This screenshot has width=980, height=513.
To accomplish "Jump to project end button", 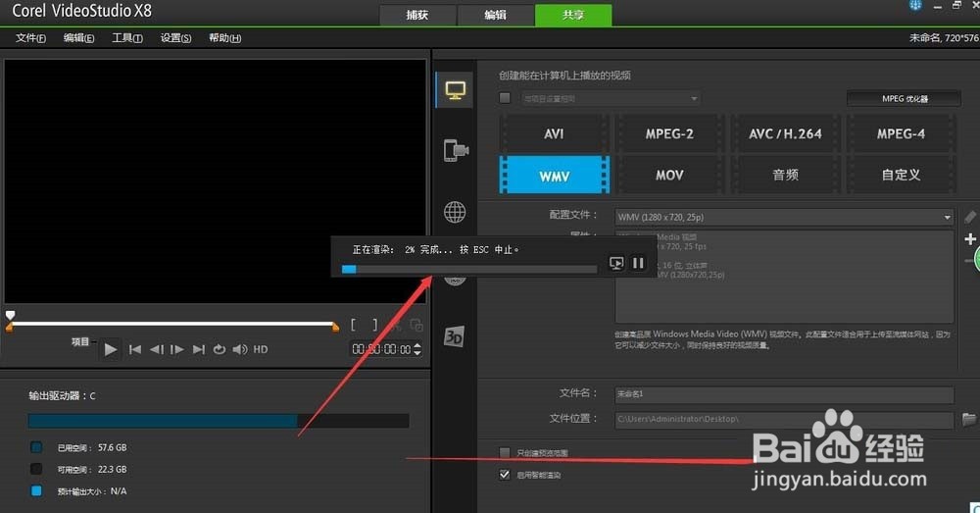I will 199,349.
